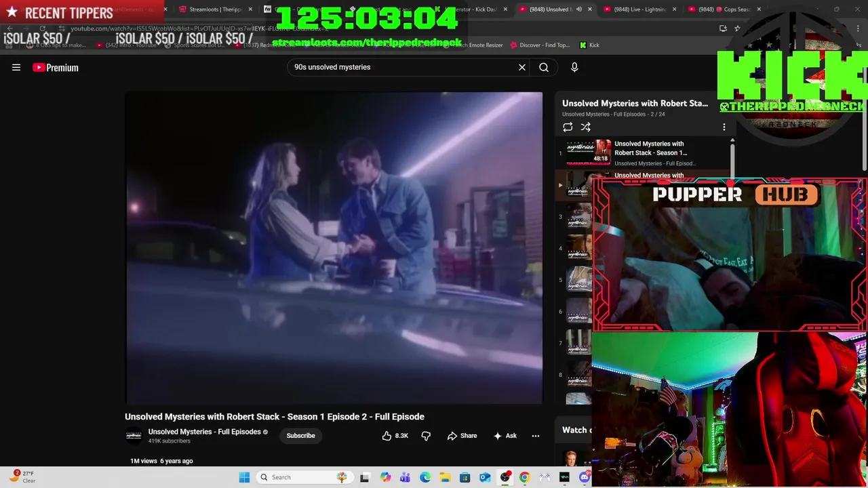Open File Explorer from taskbar
The width and height of the screenshot is (868, 488).
coord(445,477)
